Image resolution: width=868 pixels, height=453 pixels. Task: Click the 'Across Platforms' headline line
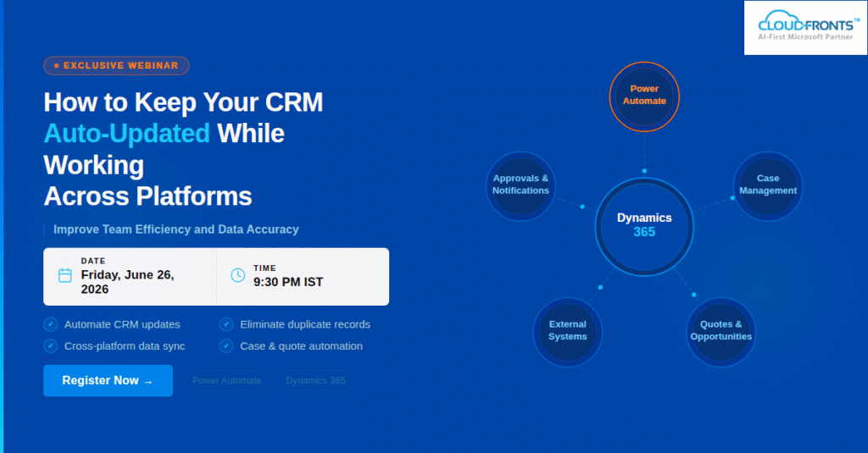click(x=147, y=196)
